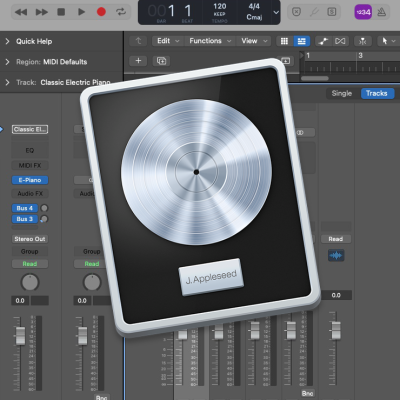This screenshot has width=400, height=400.
Task: Open the Functions menu
Action: coord(210,41)
